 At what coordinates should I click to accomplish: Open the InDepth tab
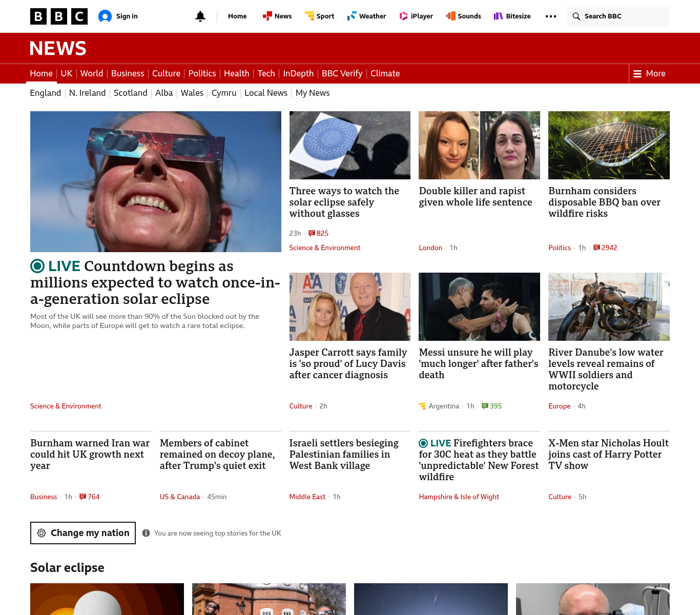tap(298, 74)
